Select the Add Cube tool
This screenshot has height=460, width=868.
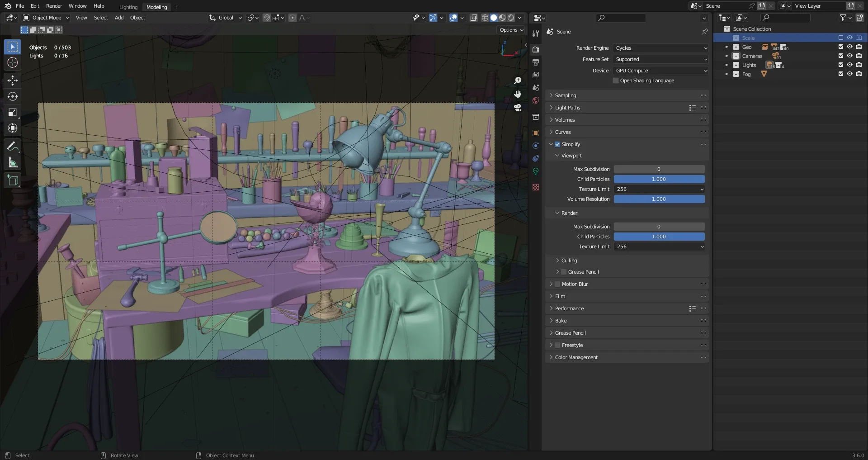(x=13, y=180)
